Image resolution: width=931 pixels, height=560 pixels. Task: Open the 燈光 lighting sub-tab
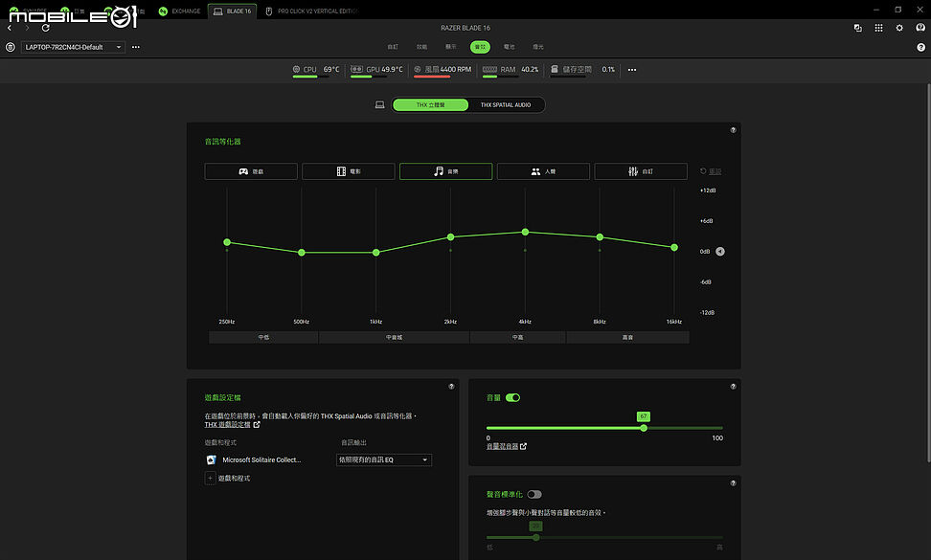click(538, 47)
